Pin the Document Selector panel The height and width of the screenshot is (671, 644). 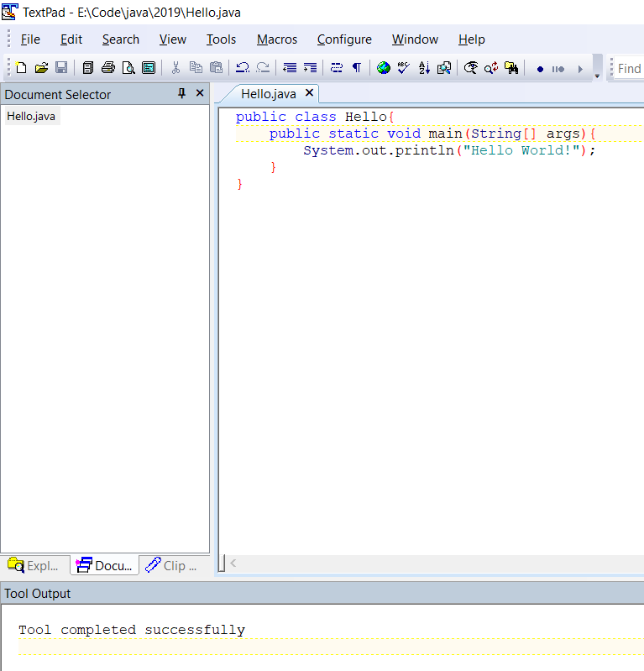pos(182,93)
